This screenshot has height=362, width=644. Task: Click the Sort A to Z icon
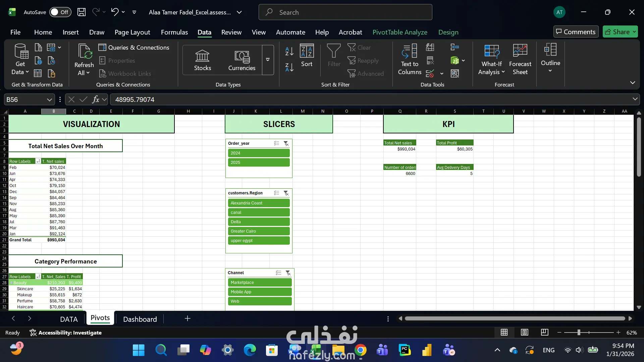[x=289, y=51]
